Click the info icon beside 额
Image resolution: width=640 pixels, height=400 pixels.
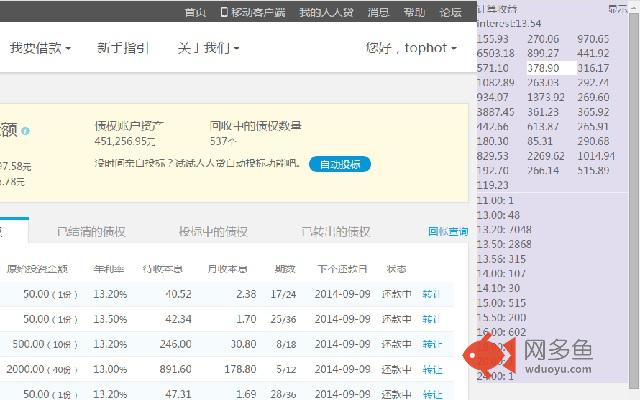click(x=25, y=131)
